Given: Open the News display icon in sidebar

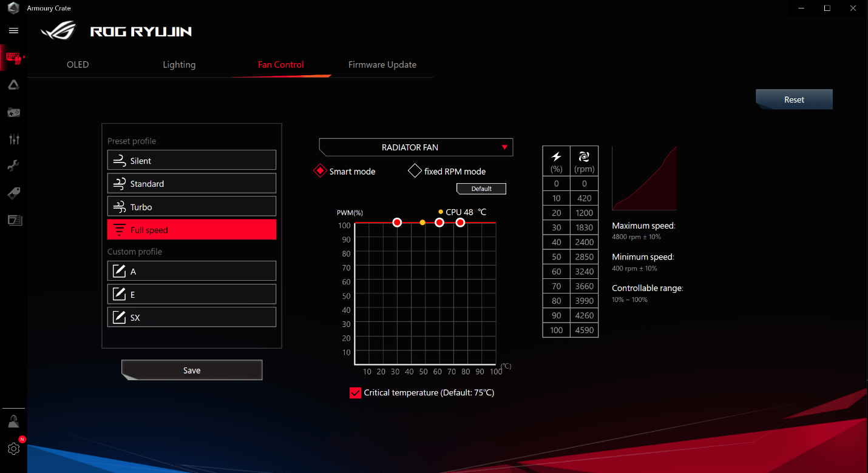Looking at the screenshot, I should tap(14, 220).
